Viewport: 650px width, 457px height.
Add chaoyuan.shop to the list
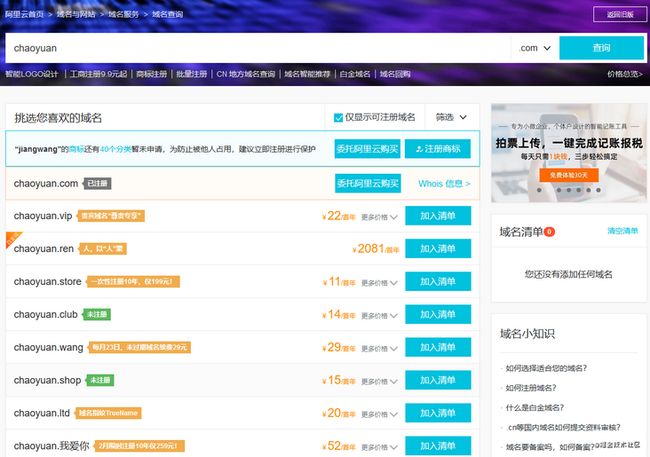[438, 380]
